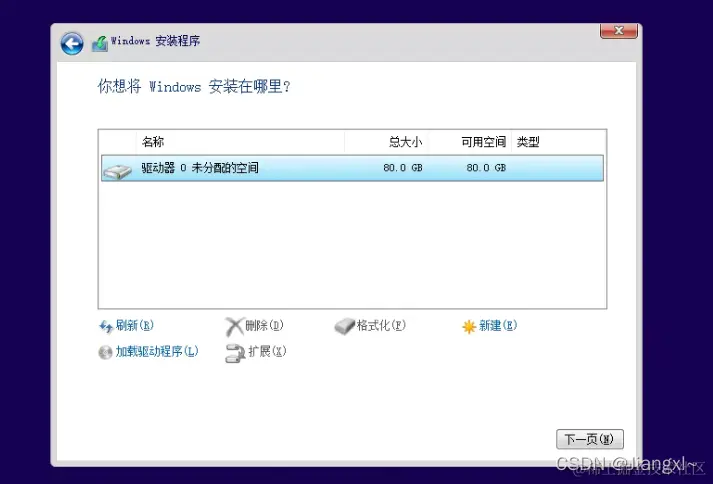Click the 删除(D) option
Screen dimensions: 713x484
[x=264, y=325]
